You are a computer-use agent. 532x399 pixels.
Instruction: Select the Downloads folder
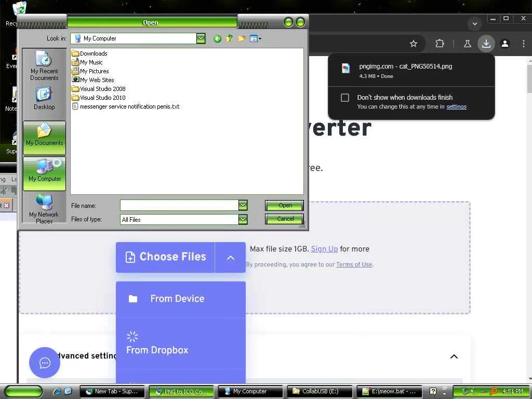[89, 54]
